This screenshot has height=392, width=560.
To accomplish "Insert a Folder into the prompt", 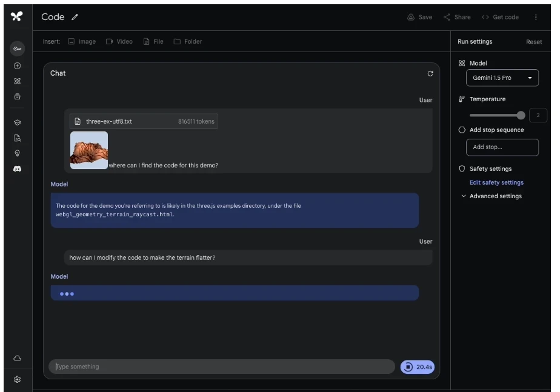I will (187, 42).
